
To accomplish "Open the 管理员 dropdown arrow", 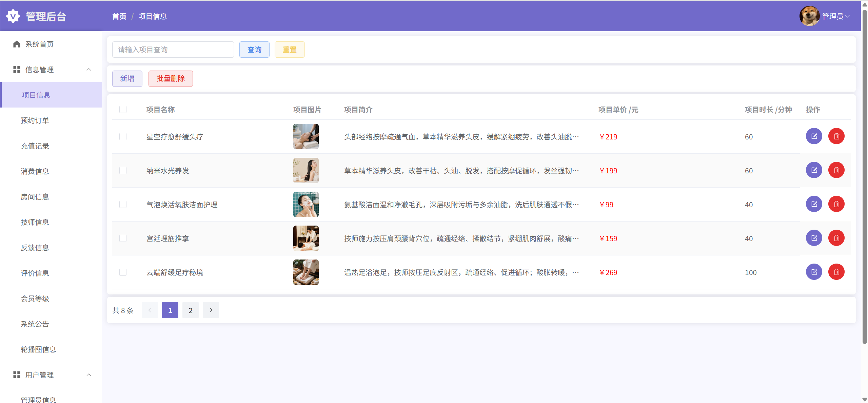I will [847, 16].
